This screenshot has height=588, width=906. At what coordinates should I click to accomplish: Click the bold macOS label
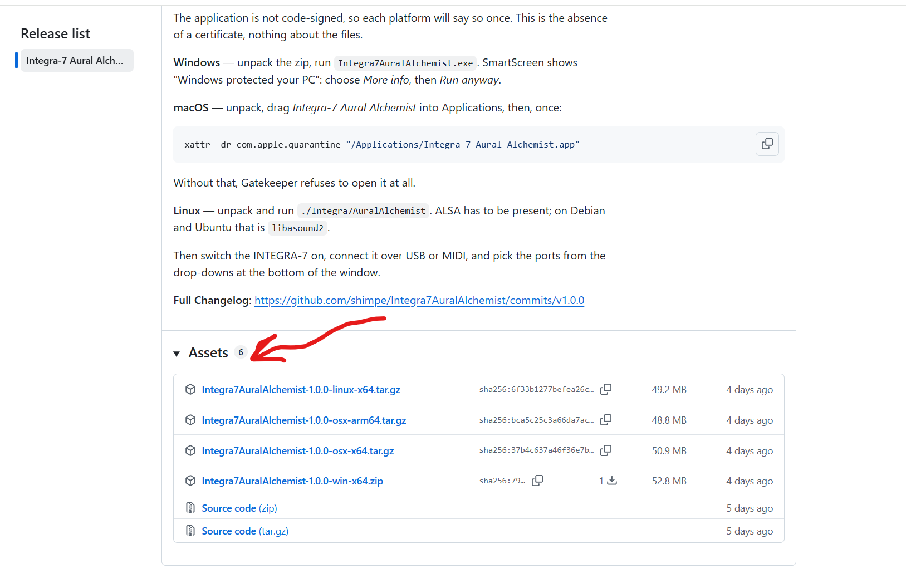tap(191, 108)
